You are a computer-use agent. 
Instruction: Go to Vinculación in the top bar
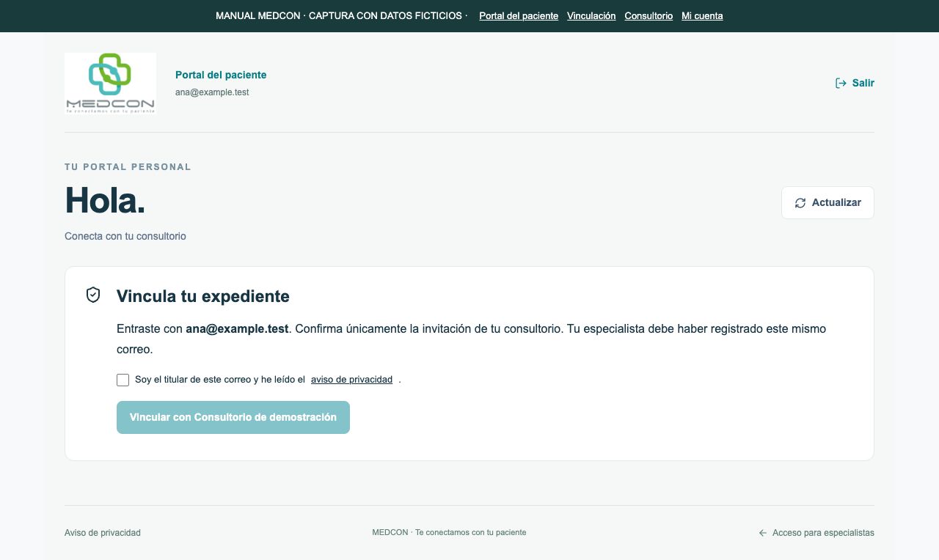(x=591, y=16)
